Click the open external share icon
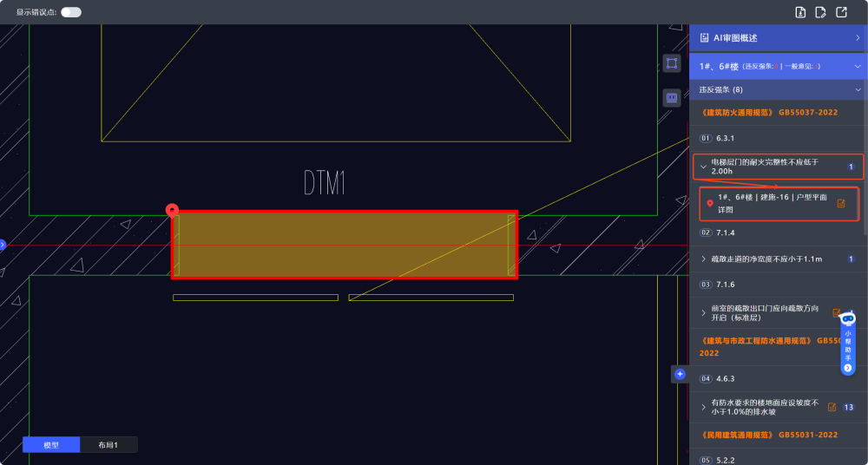Screen dimensions: 868x465 [x=841, y=12]
